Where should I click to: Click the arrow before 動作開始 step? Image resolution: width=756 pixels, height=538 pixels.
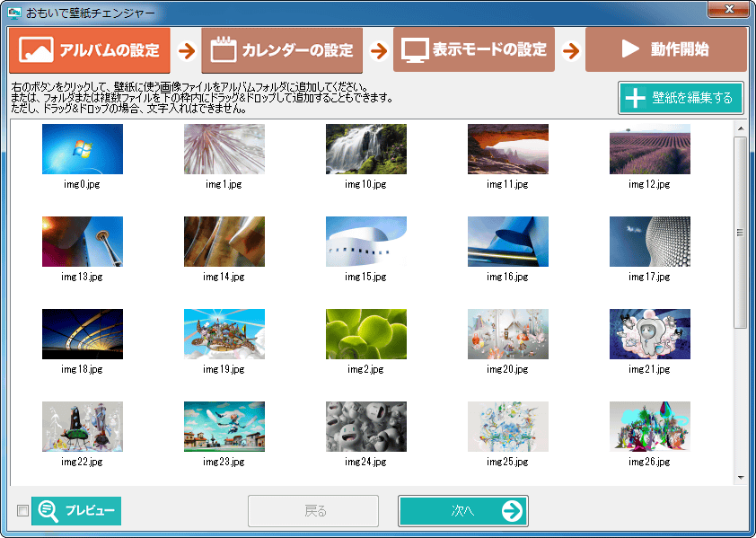click(571, 50)
